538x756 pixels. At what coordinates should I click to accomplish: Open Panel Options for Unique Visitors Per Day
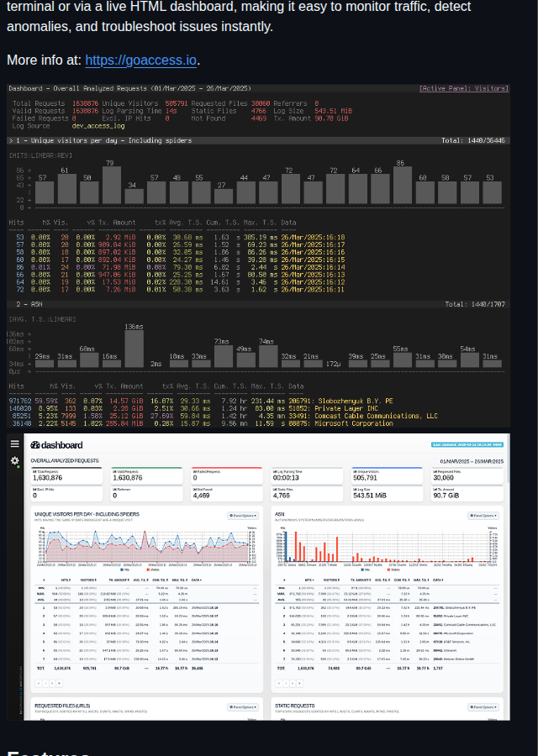pos(243,516)
